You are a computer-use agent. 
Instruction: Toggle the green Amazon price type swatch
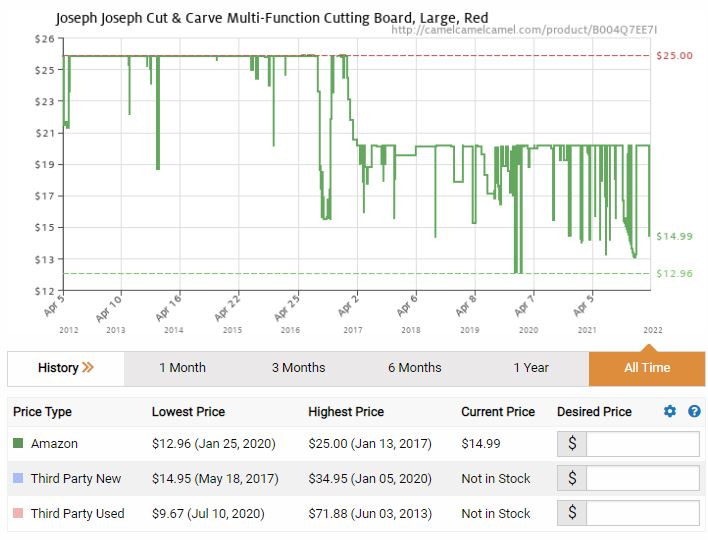point(18,443)
